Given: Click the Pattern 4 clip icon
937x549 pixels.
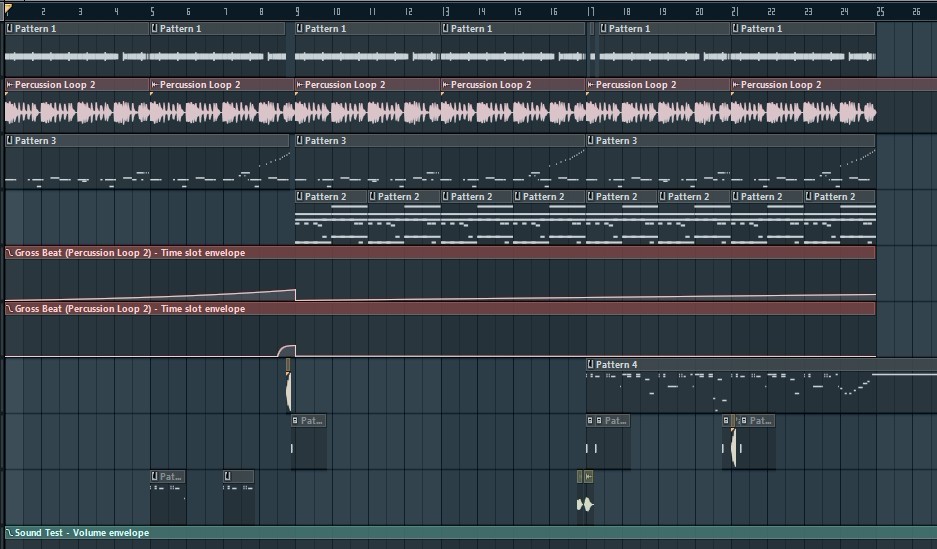Looking at the screenshot, I should coord(591,365).
